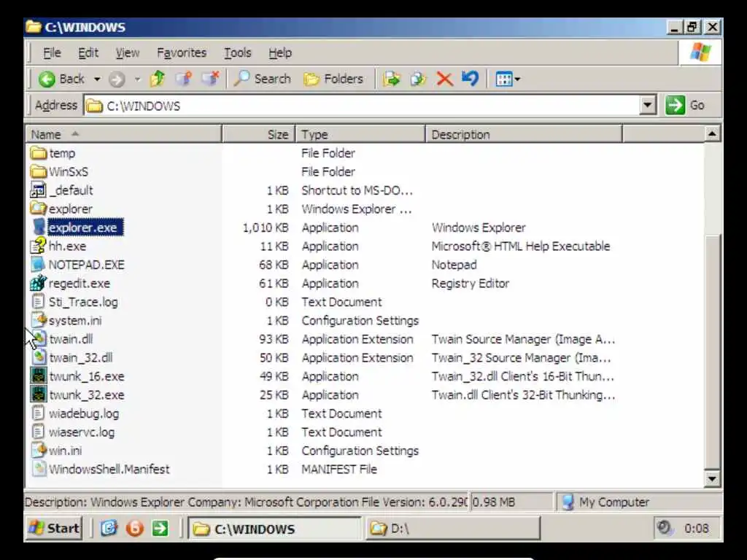Open the Forward history dropdown arrow

click(137, 79)
